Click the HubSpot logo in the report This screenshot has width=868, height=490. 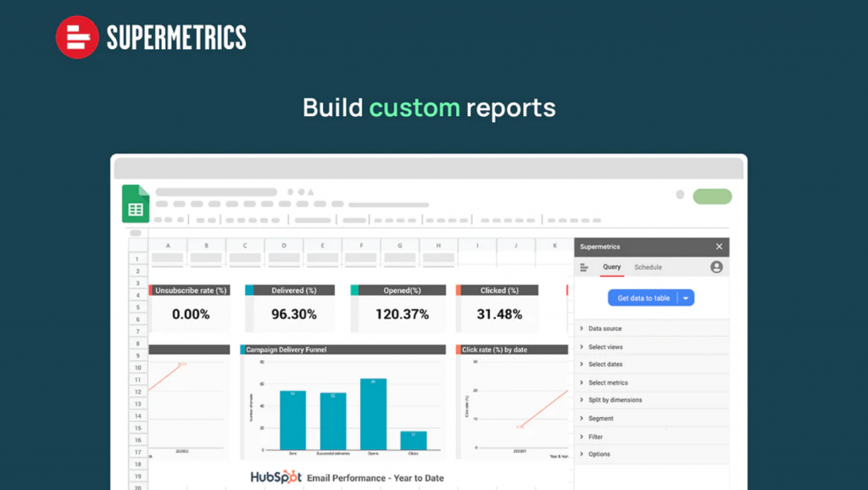click(x=275, y=476)
